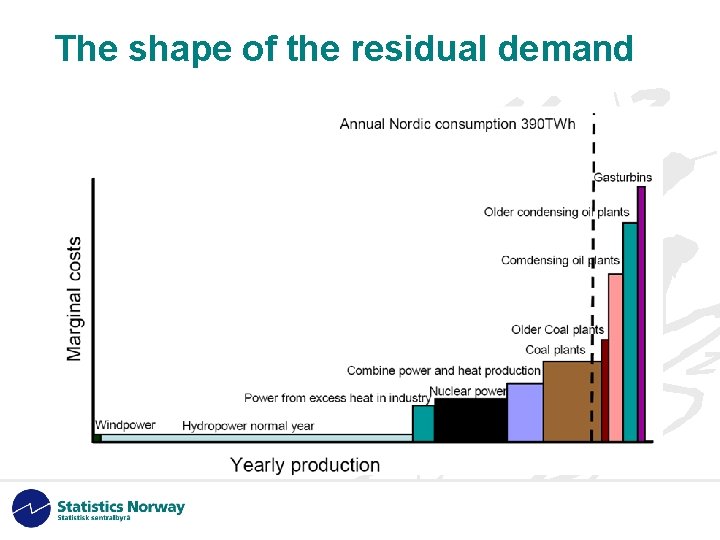720x540 pixels.
Task: Click the 'Yearly production' axis title
Action: point(305,465)
